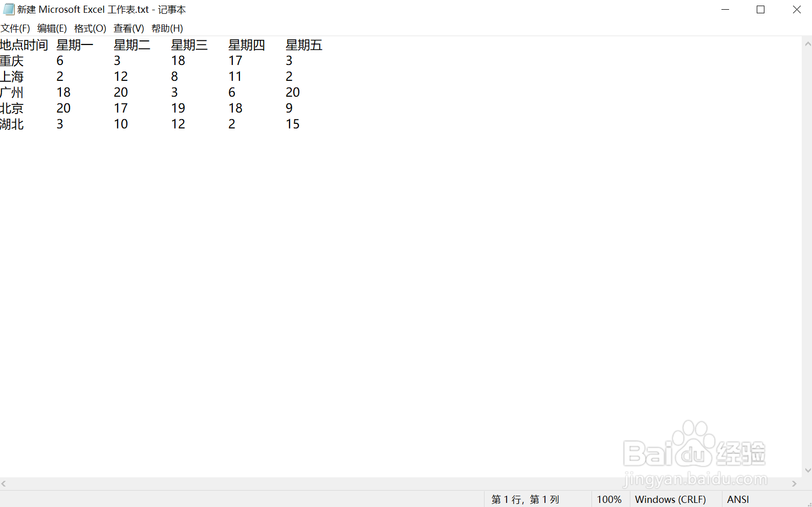This screenshot has width=812, height=507.
Task: Click 上海's 星期三 value 8
Action: tap(174, 77)
